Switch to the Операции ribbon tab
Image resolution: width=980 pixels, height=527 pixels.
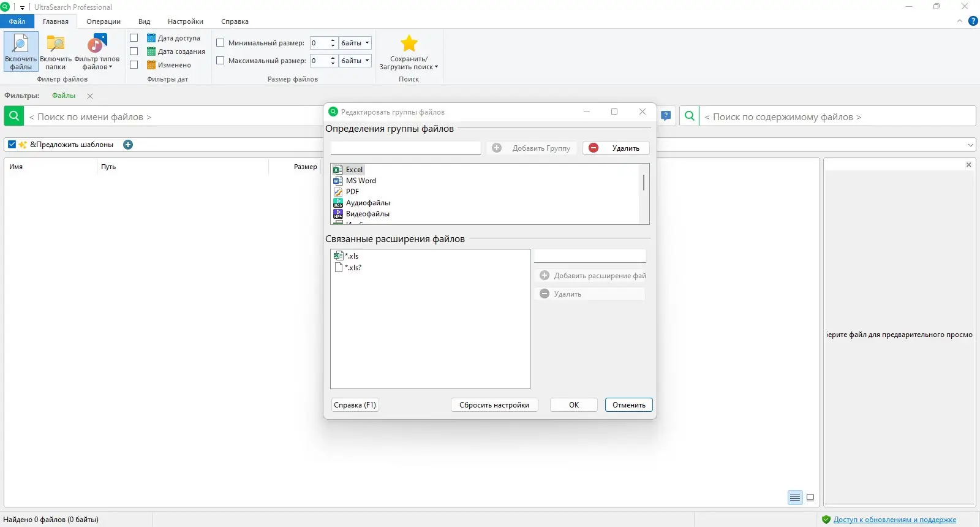tap(104, 21)
